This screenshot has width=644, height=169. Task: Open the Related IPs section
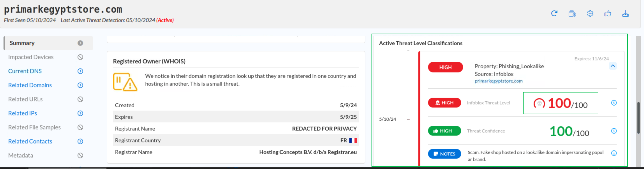(22, 113)
